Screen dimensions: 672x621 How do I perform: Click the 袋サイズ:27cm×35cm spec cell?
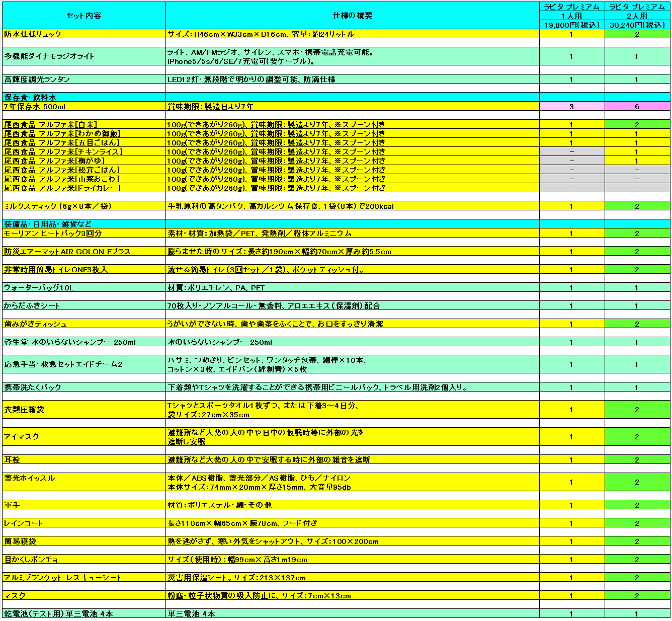coord(353,410)
